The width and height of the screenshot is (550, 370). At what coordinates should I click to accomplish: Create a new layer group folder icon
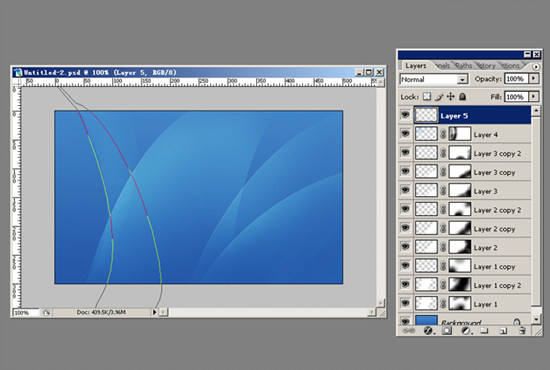484,330
